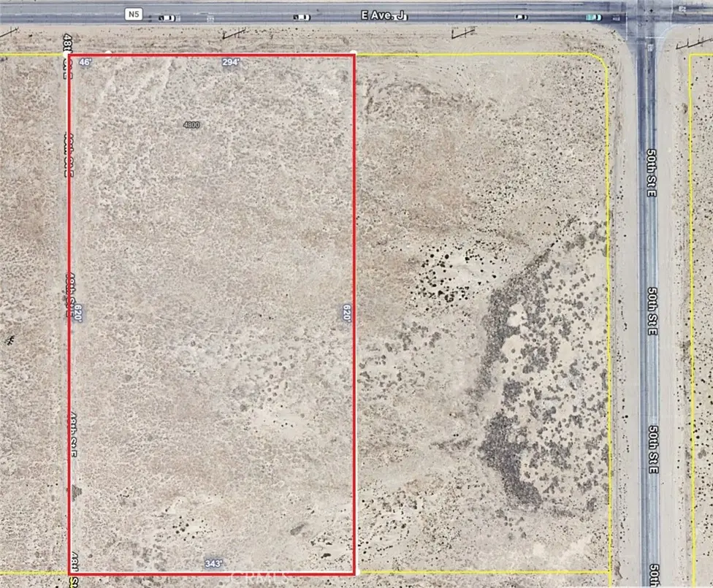
Task: Select the 343' bottom boundary measurement
Action: (x=213, y=563)
